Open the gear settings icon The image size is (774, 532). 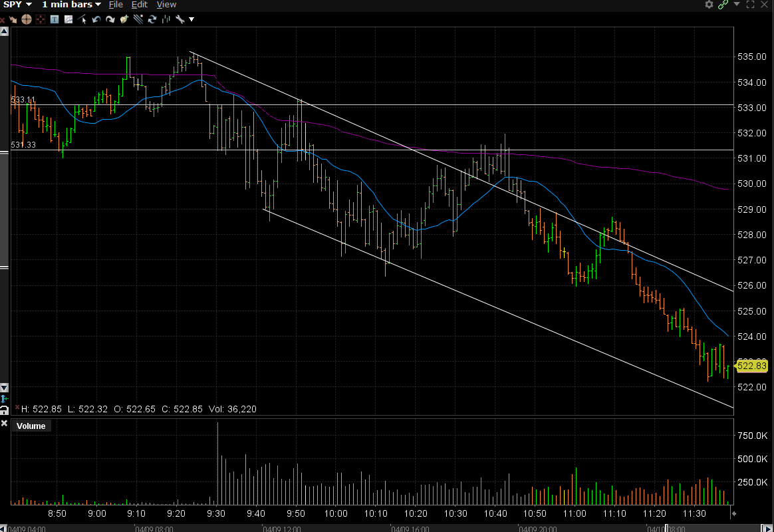[709, 5]
